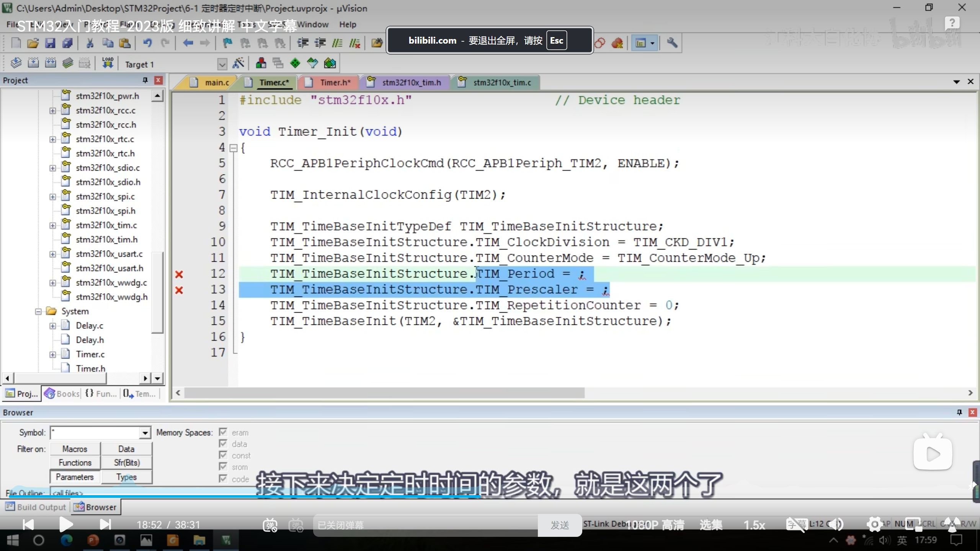This screenshot has width=980, height=551.
Task: Click the Download LOAD icon
Action: (x=108, y=63)
